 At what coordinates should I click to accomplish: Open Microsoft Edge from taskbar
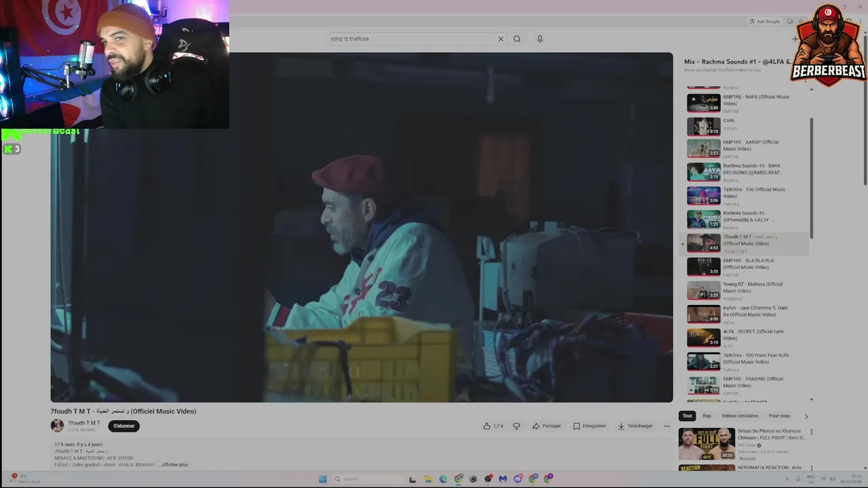point(443,479)
